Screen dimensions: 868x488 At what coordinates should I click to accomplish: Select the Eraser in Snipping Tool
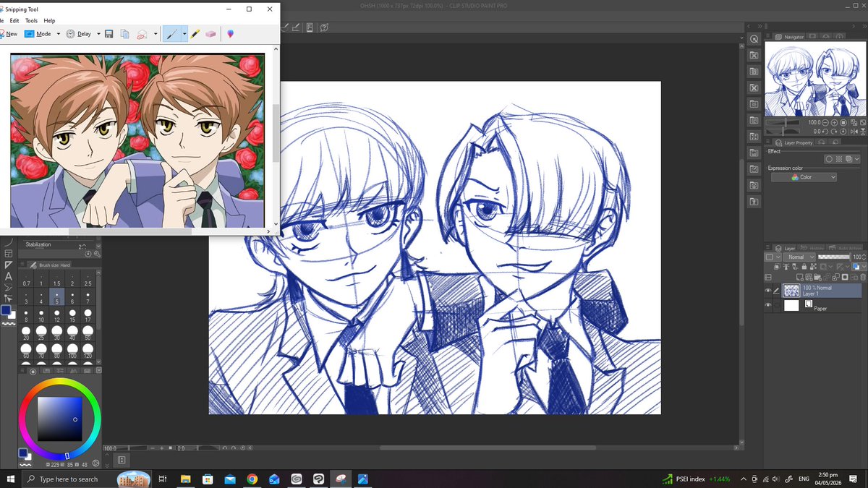point(211,33)
